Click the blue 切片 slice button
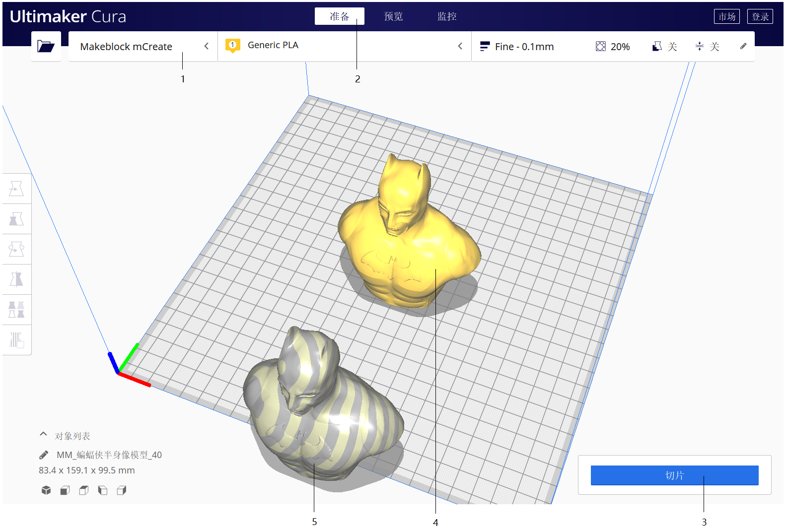This screenshot has width=787, height=532. click(674, 475)
